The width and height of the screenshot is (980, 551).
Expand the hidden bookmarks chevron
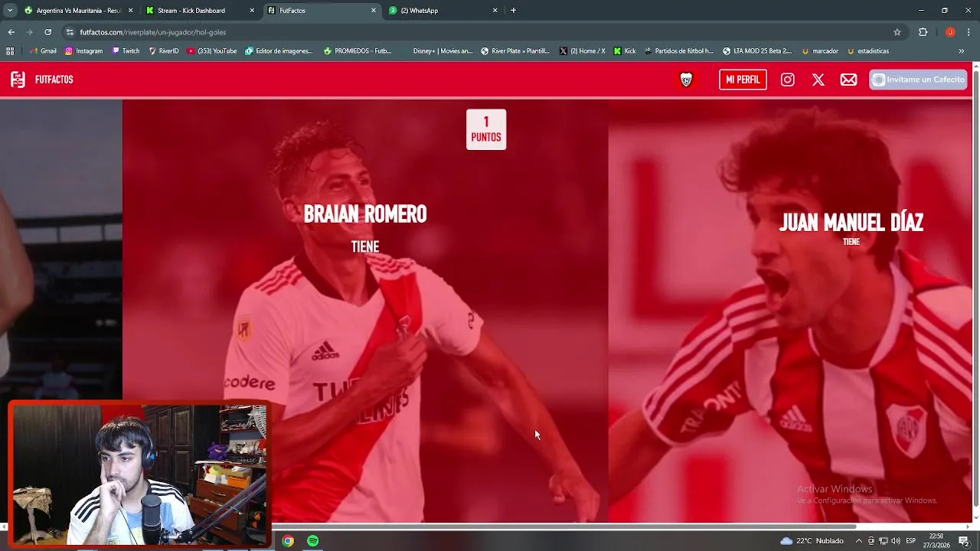(x=962, y=51)
